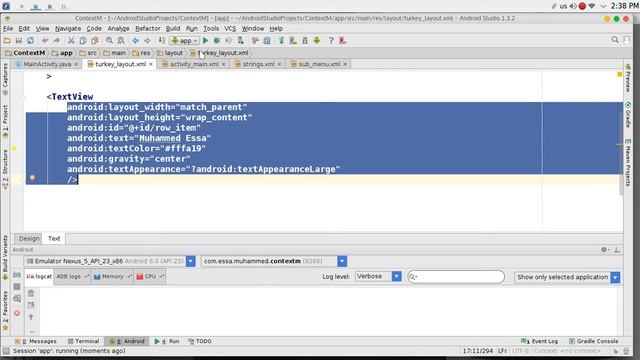
Task: Open the Refactor menu
Action: [x=148, y=29]
